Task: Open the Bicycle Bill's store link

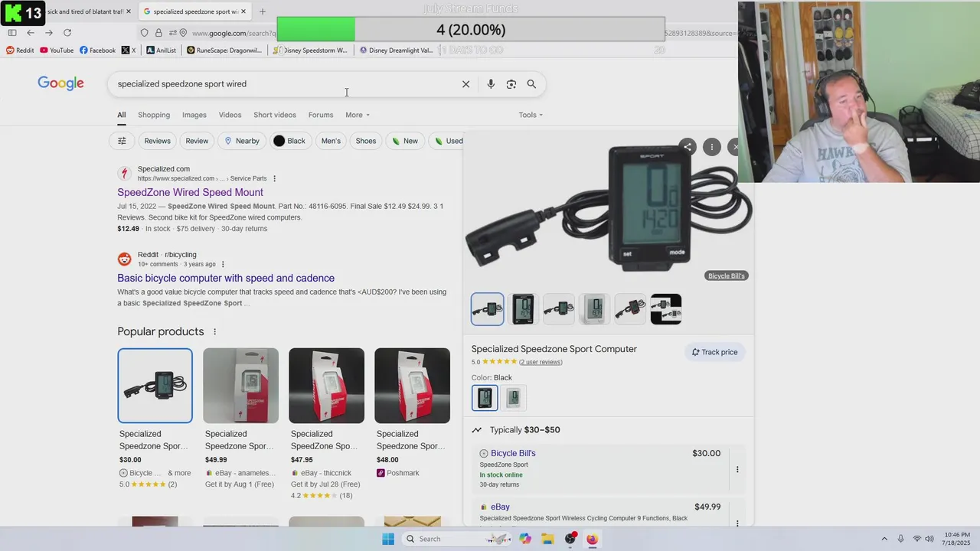Action: 513,453
